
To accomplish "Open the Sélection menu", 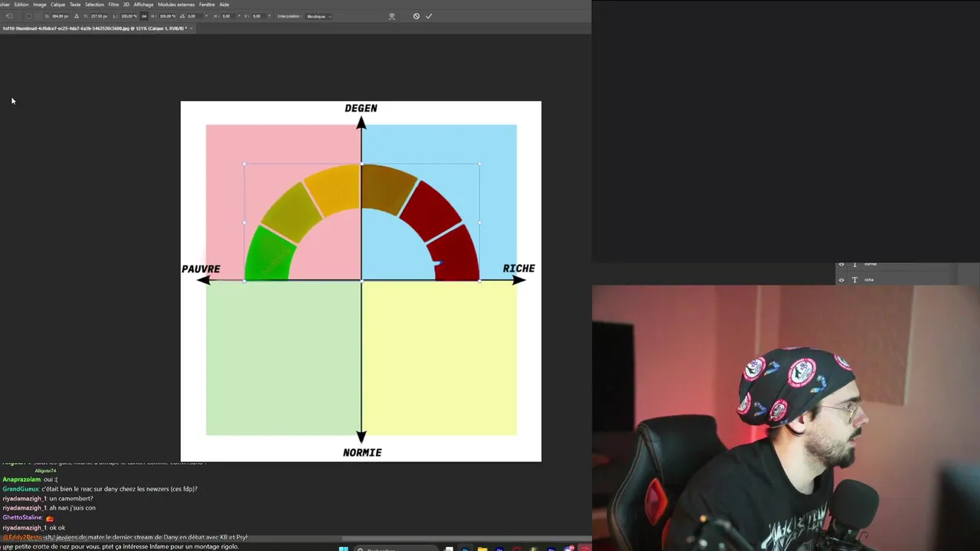I will (94, 5).
